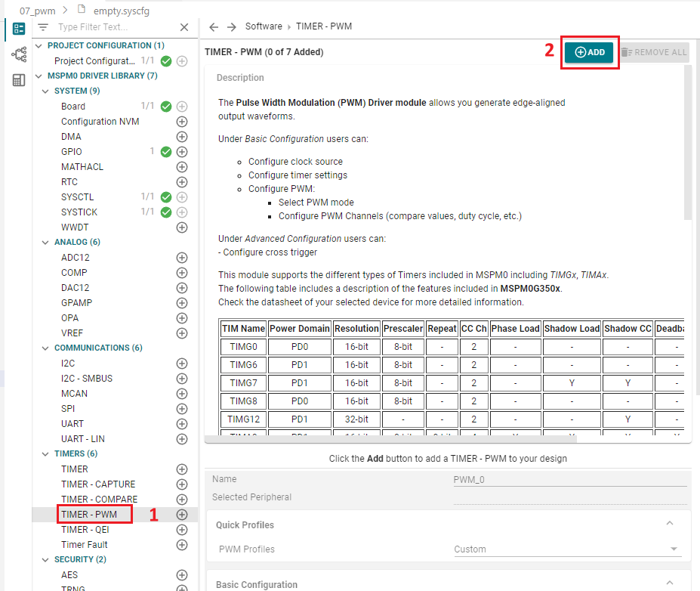Click the REMOVE ALL button
Screen dimensions: 700x591
pos(654,52)
